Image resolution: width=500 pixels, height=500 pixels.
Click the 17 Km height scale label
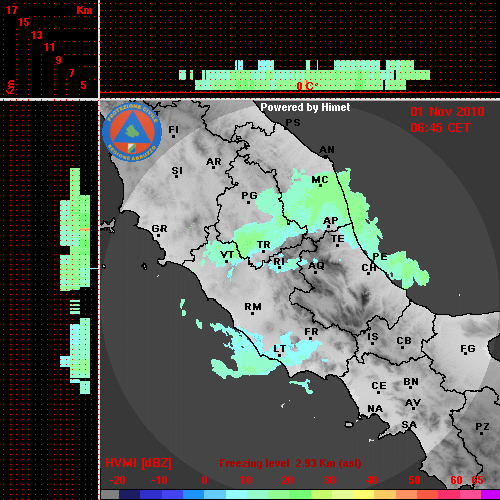(x=11, y=10)
